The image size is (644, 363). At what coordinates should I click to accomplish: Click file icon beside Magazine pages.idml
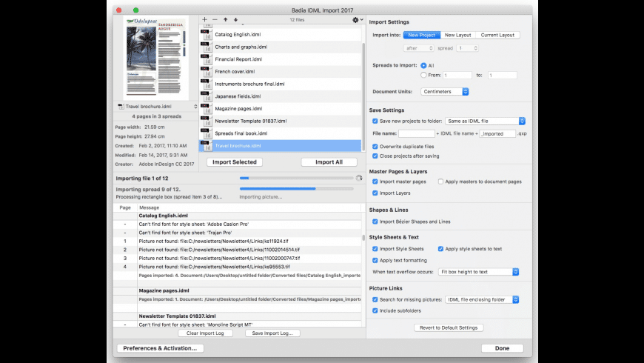(x=207, y=109)
